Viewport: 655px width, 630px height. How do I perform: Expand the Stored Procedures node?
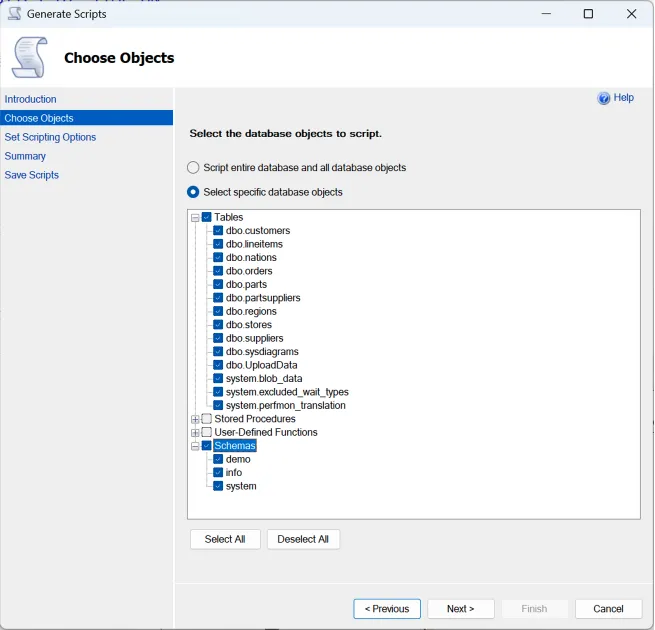195,420
